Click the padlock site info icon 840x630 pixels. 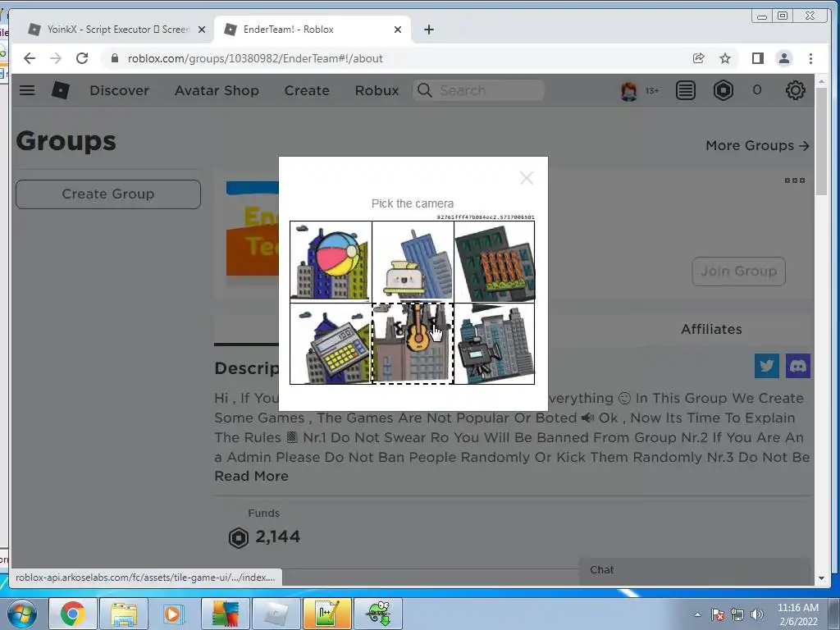114,58
